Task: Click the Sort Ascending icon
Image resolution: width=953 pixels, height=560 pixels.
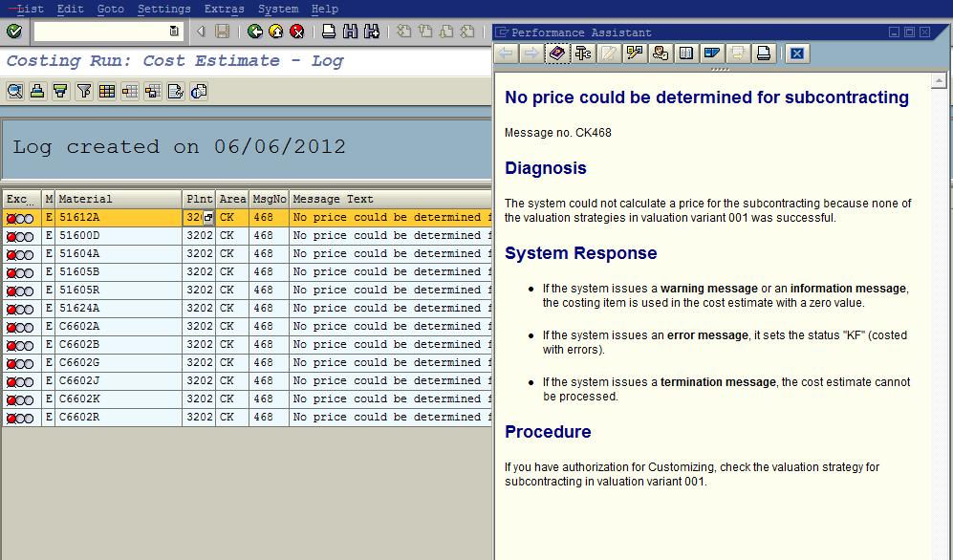Action: tap(37, 91)
